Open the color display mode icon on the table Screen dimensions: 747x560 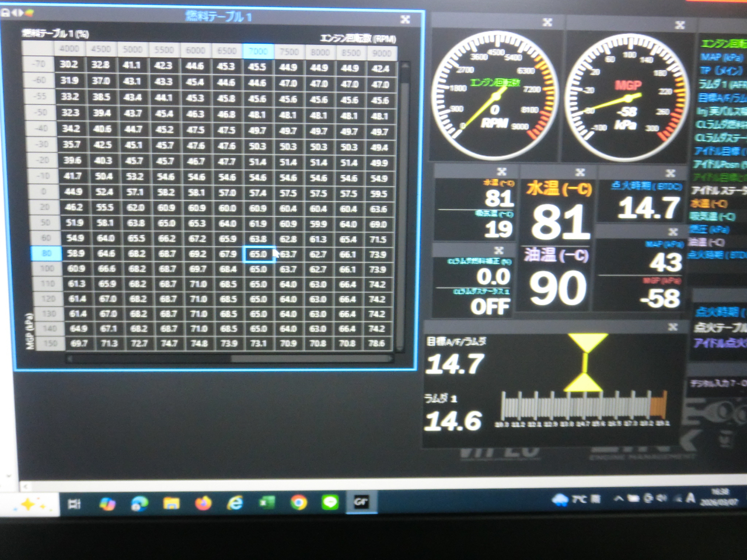[29, 12]
